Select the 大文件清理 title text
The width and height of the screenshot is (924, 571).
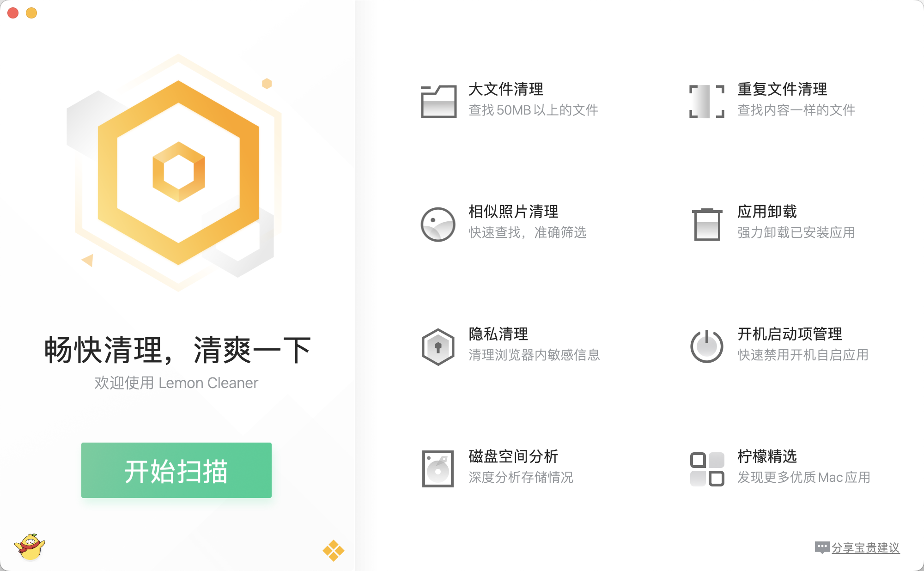click(506, 89)
